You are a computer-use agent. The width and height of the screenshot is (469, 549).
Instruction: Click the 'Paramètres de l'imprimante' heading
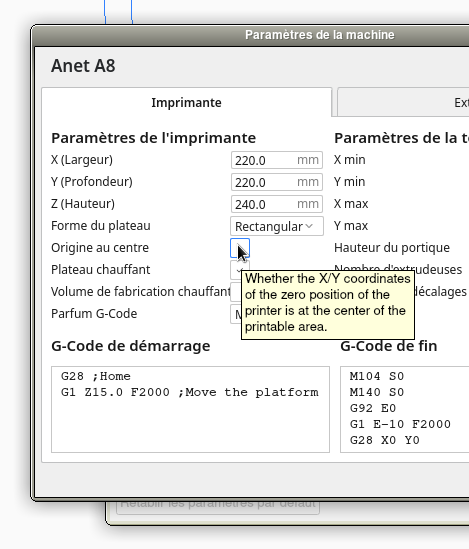pos(154,138)
